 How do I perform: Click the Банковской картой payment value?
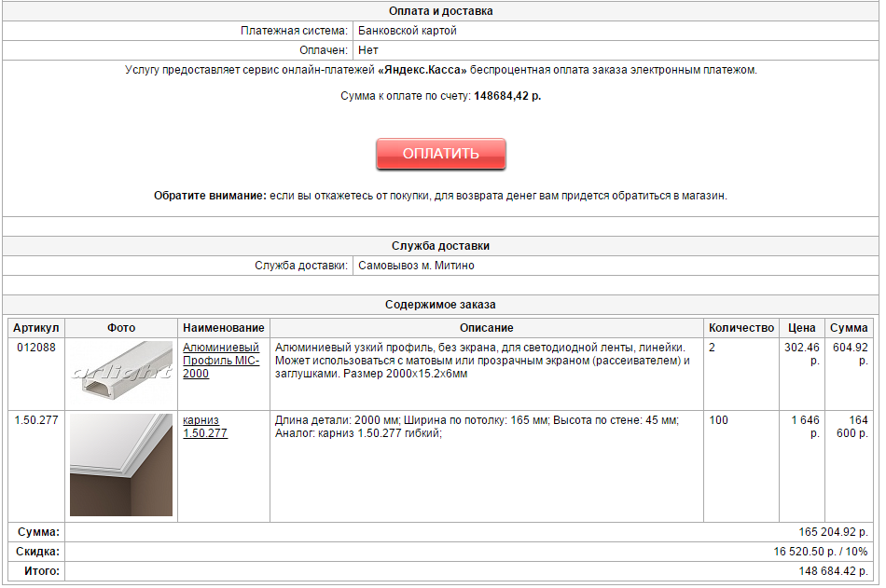(408, 31)
